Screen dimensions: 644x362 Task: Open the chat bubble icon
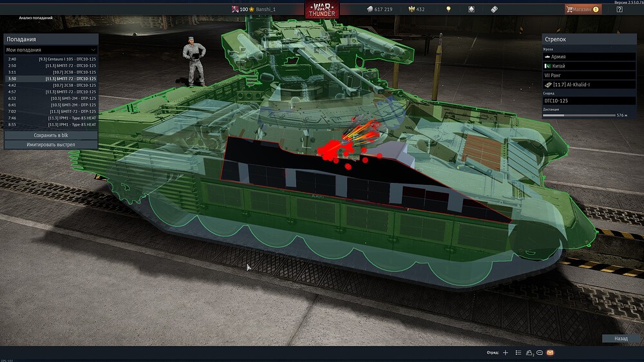540,353
